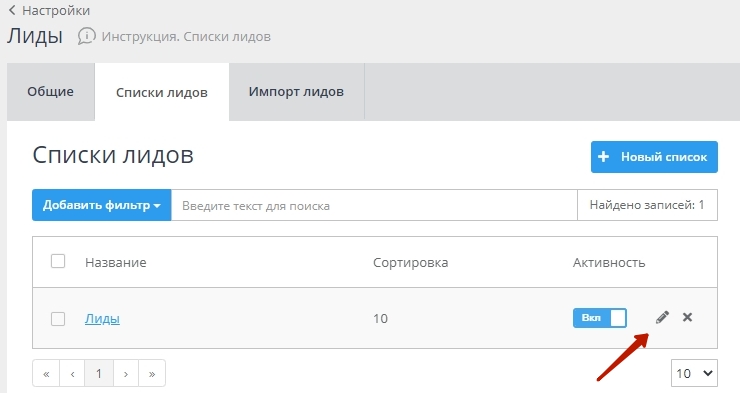Focus the search field Введите текст для поиска

374,205
